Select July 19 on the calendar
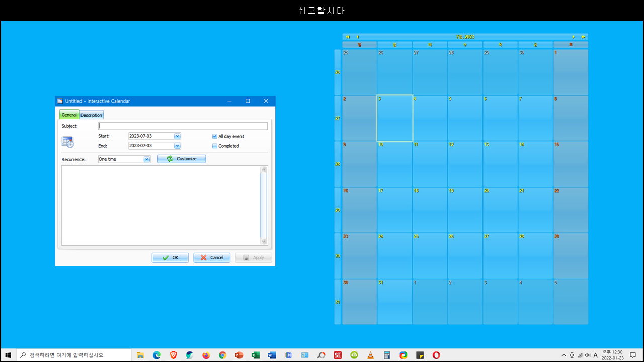 465,210
